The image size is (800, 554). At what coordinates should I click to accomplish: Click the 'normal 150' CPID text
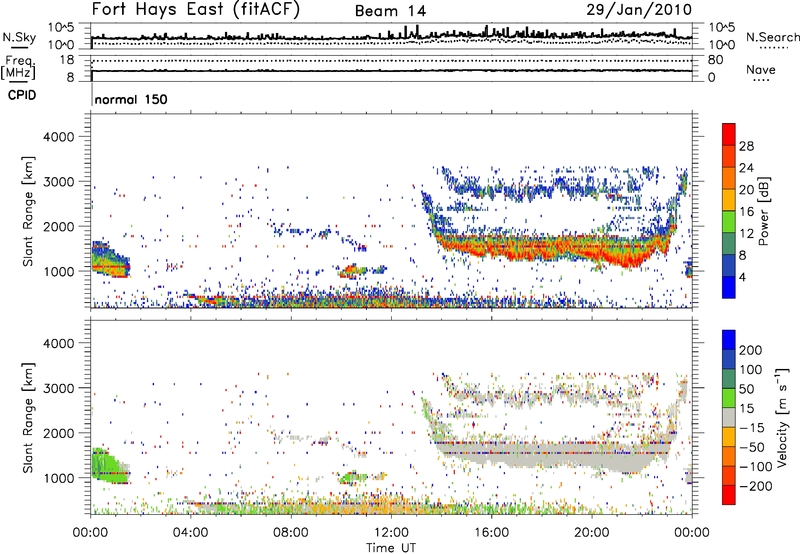131,99
